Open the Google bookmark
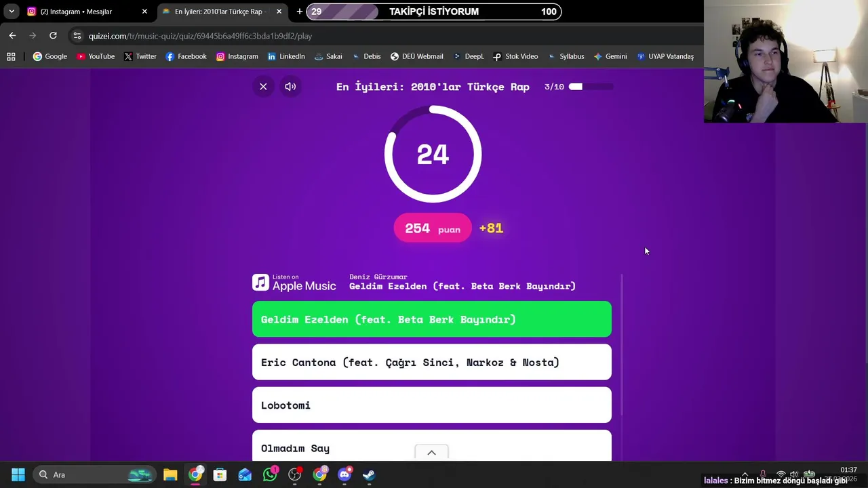Image resolution: width=868 pixels, height=488 pixels. point(50,56)
